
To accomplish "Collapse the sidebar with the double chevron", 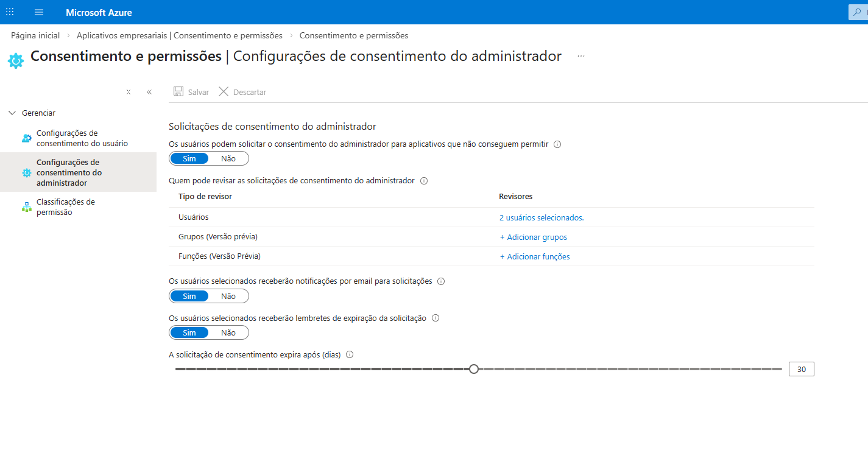I will pos(149,91).
